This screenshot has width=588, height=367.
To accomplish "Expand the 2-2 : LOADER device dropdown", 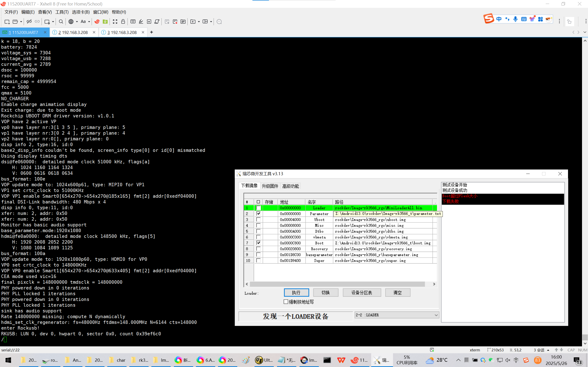I will pyautogui.click(x=436, y=315).
